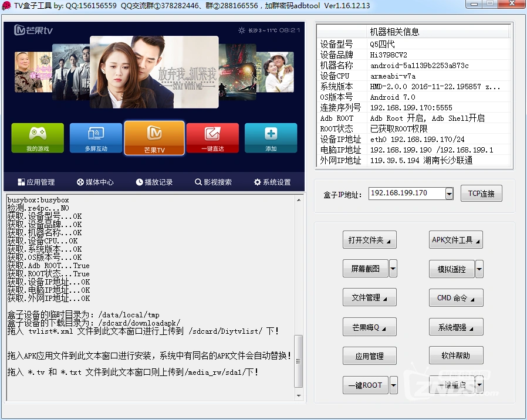Expand the 模拟遥控 dropdown arrow
527x420 pixels.
point(479,269)
